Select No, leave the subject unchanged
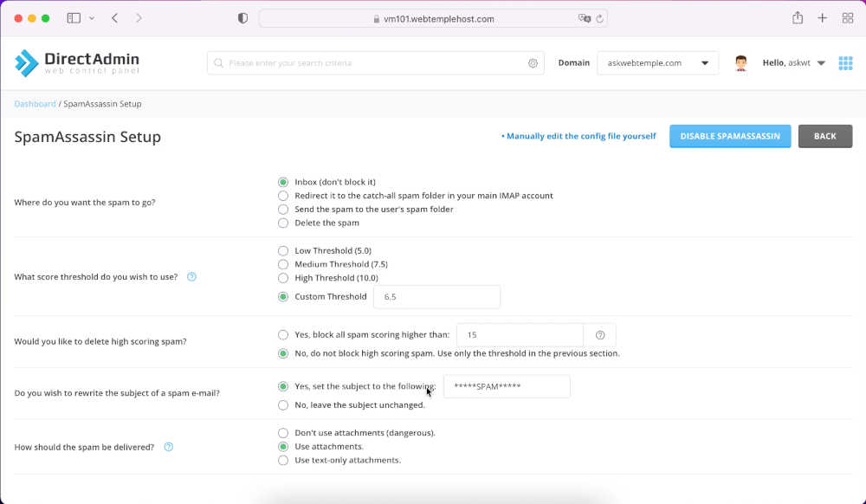The width and height of the screenshot is (866, 504). 283,405
